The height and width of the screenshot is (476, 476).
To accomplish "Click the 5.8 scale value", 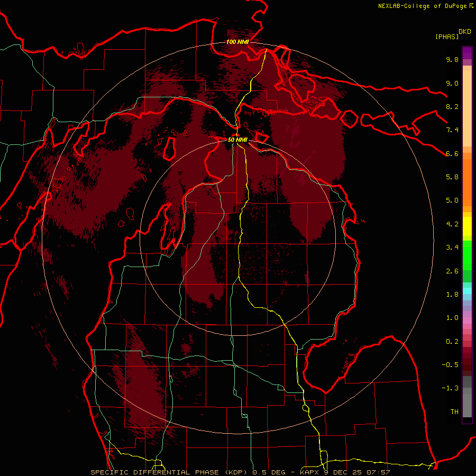I will [x=452, y=177].
